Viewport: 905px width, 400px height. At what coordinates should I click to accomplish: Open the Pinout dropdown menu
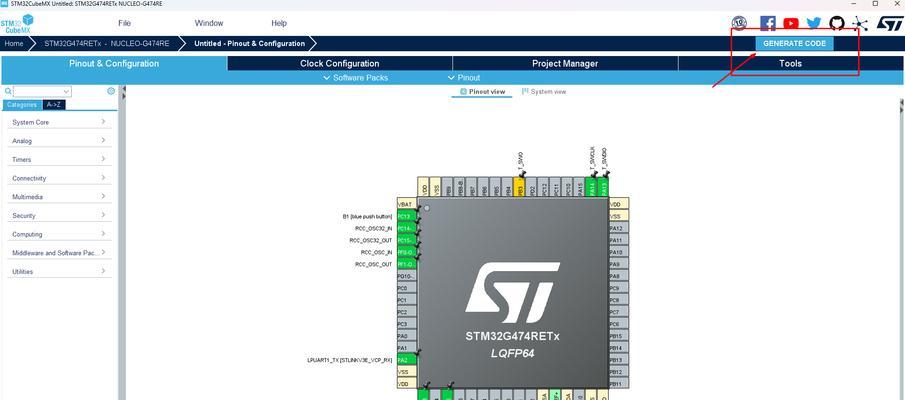464,77
